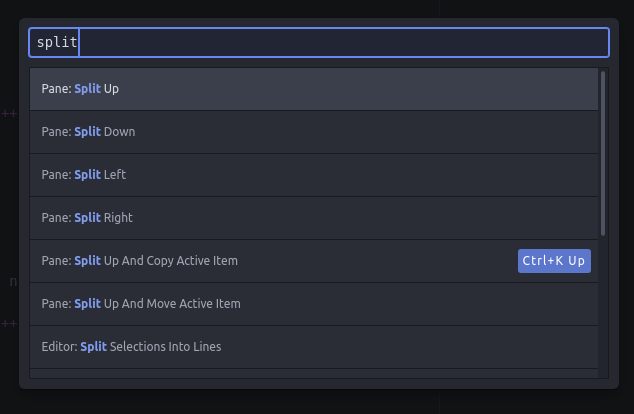Choose Pane: Split Down from results
Screen dimensions: 634x414
[88, 132]
